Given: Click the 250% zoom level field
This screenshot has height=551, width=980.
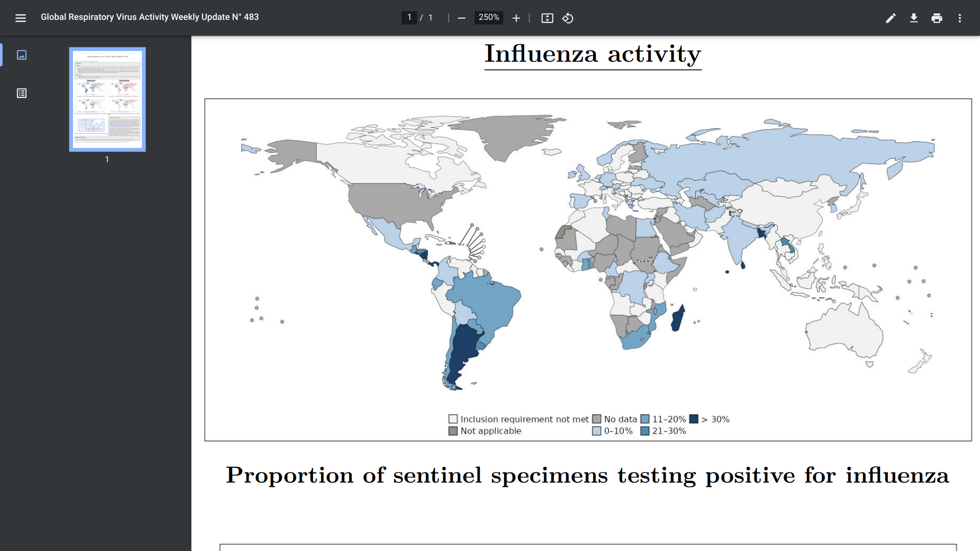Looking at the screenshot, I should click(488, 17).
